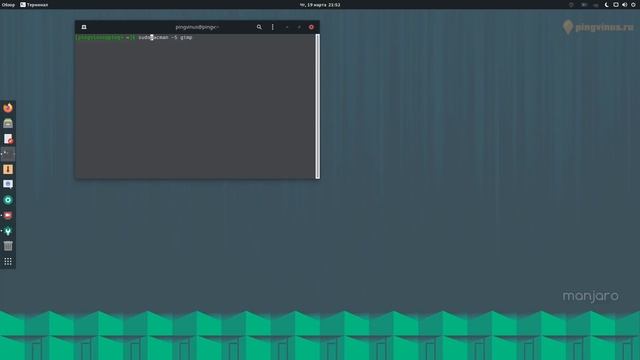Open the Trash in the dock
Image resolution: width=640 pixels, height=360 pixels.
(8, 246)
